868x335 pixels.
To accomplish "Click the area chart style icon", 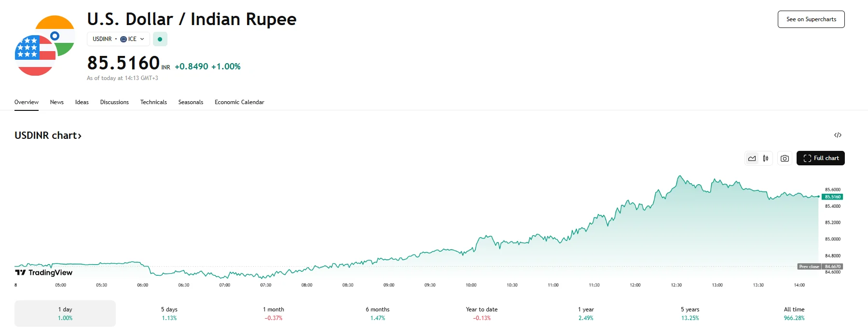I will click(x=752, y=158).
